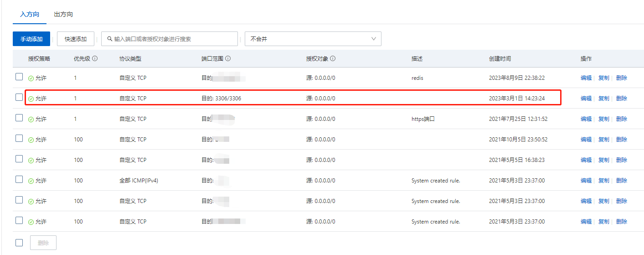Click the green allow icon in ICMP(IPv4) row
Screen dimensions: 644x255
[x=31, y=181]
